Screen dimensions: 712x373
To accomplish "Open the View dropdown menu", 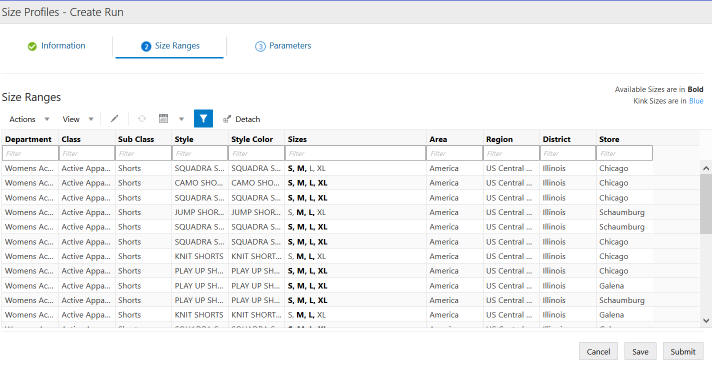I will 78,119.
